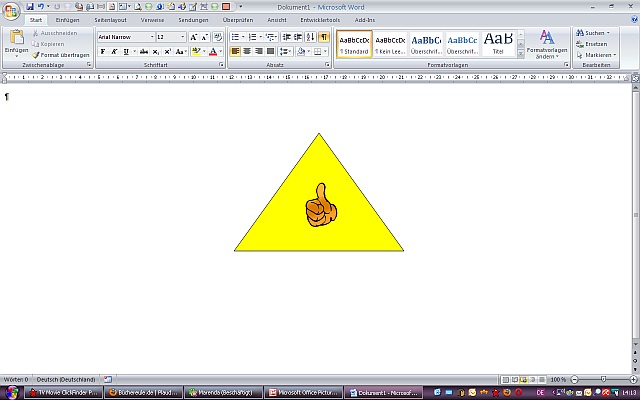
Task: Switch to the Seitenlayout tab
Action: (x=111, y=20)
